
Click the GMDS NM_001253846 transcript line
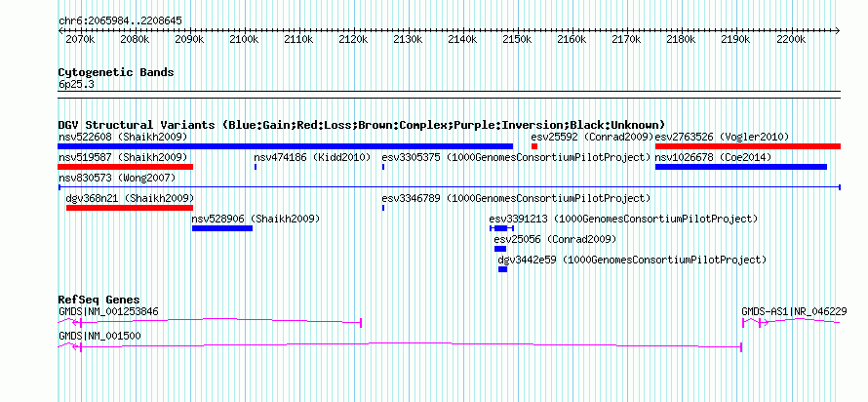click(210, 322)
